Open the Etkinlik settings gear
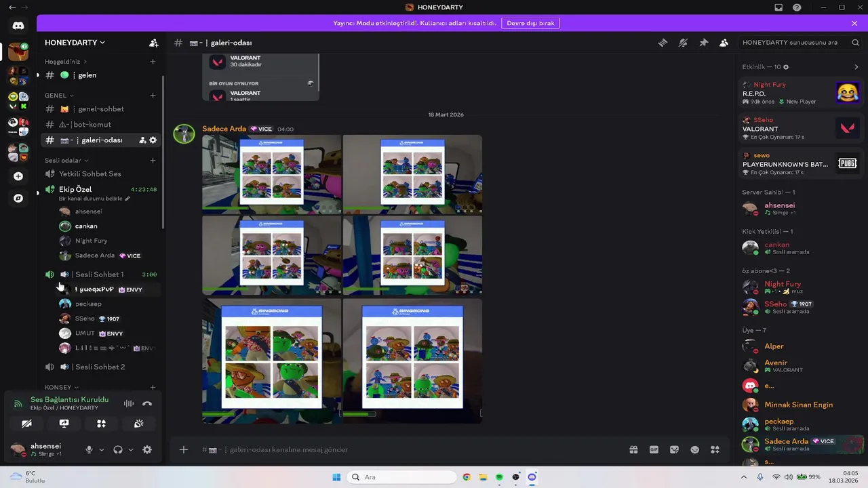 click(786, 67)
